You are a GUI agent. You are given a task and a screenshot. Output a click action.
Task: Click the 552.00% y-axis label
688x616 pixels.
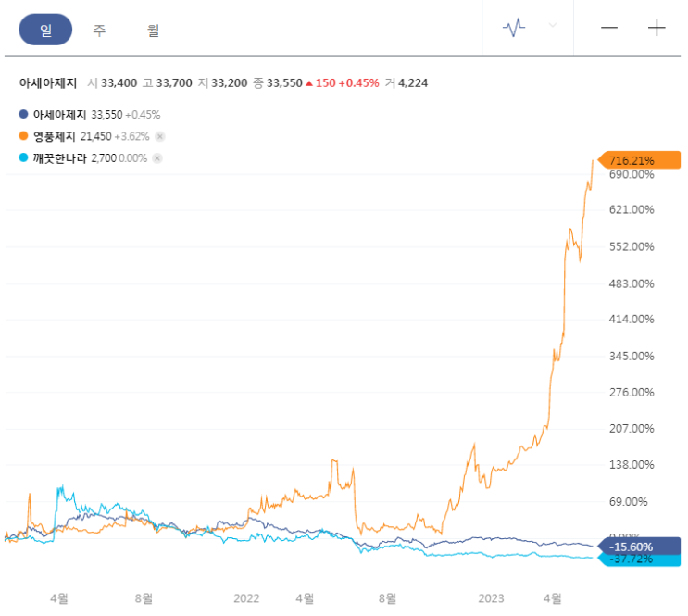coord(632,246)
